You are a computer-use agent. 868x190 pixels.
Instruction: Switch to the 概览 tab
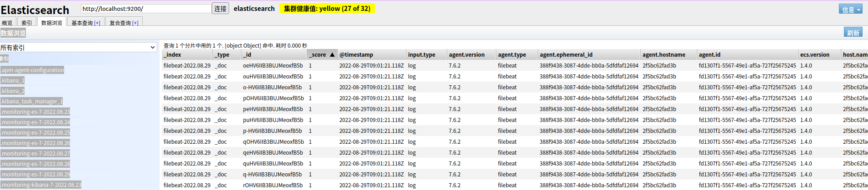coord(7,23)
